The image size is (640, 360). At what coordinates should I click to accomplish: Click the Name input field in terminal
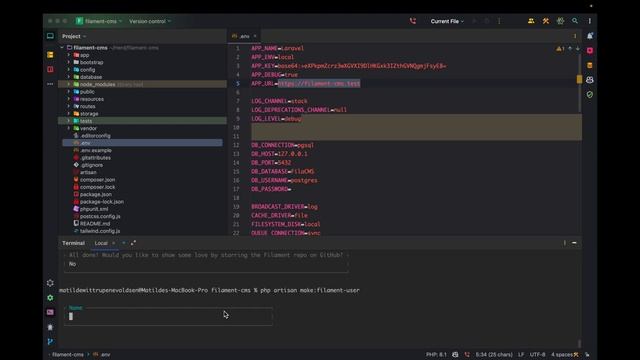pyautogui.click(x=168, y=316)
